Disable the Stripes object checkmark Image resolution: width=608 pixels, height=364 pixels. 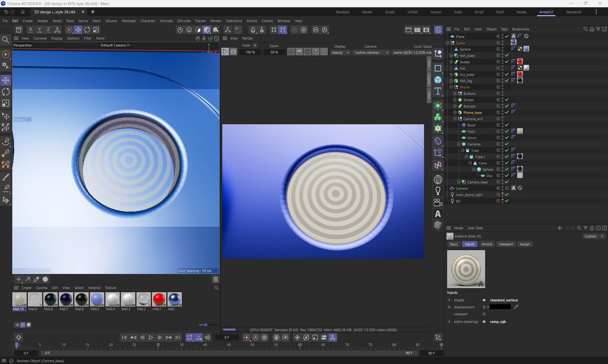click(x=507, y=100)
